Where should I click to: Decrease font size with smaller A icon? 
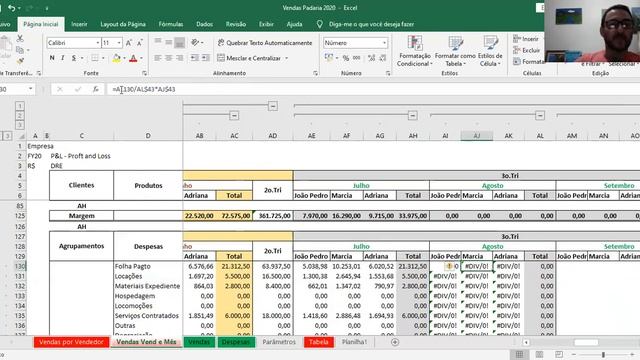tap(140, 43)
